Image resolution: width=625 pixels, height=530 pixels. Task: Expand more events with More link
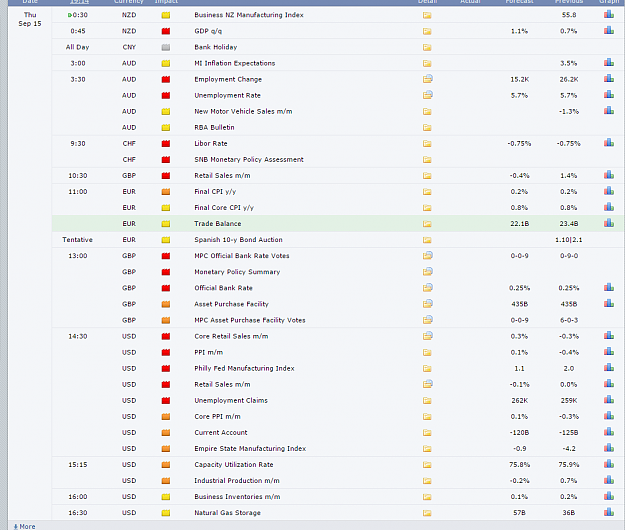(x=24, y=526)
